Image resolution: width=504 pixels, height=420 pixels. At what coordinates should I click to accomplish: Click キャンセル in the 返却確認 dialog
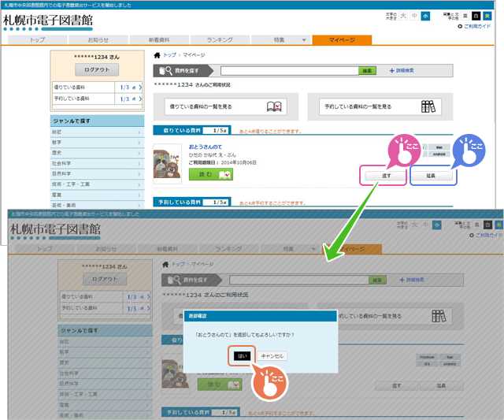pos(272,356)
